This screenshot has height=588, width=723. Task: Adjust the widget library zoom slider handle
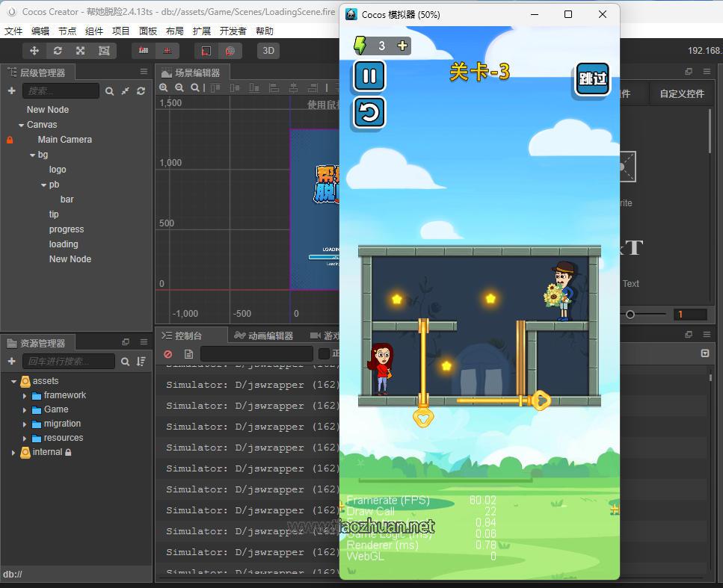pyautogui.click(x=630, y=315)
